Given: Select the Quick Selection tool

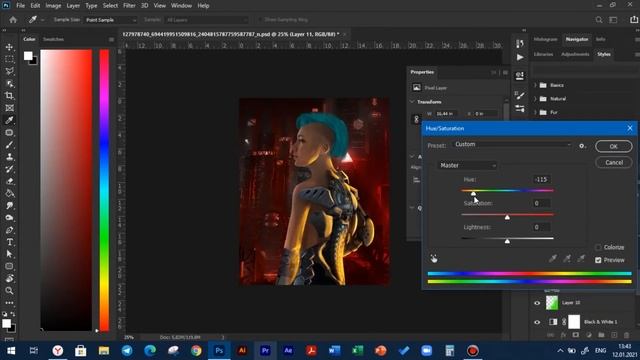Looking at the screenshot, I should pyautogui.click(x=9, y=84).
